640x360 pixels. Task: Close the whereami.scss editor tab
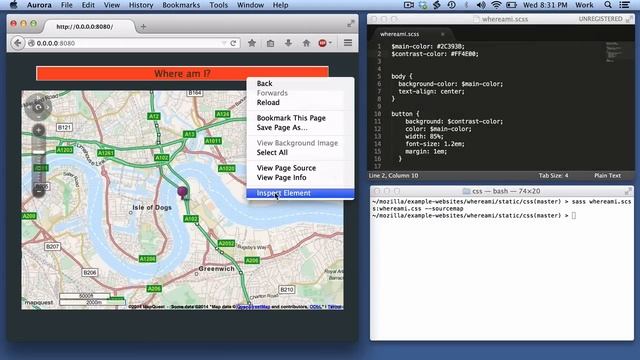(x=442, y=34)
